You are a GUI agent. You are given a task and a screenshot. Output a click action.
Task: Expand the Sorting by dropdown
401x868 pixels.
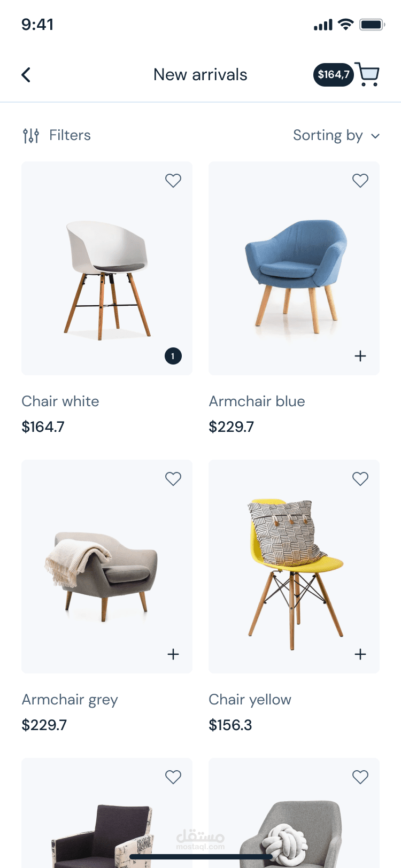336,136
